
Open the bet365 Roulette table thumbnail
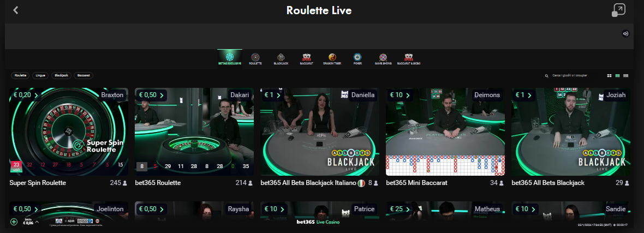(194, 132)
